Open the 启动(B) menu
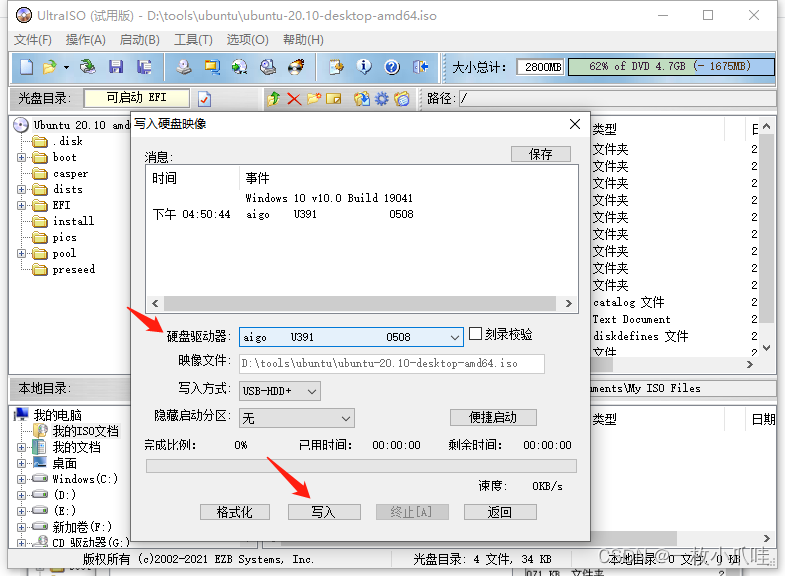Screen dimensions: 785x576 pos(140,40)
